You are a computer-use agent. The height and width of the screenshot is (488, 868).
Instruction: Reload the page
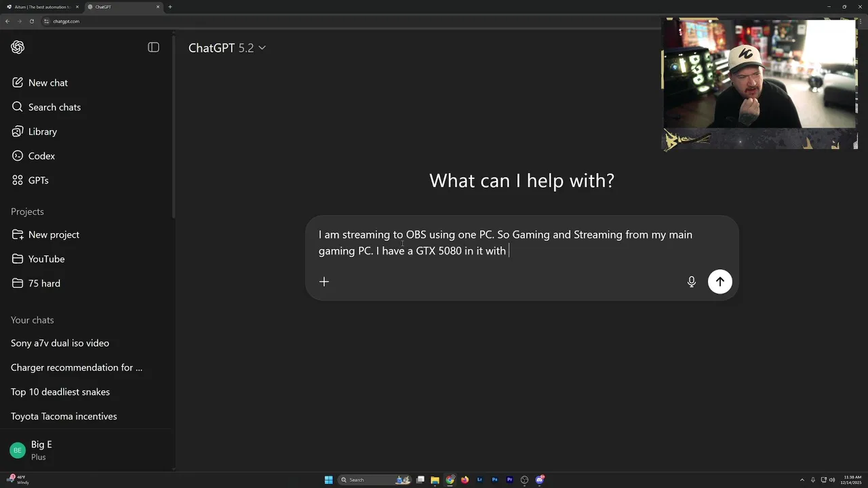coord(32,21)
